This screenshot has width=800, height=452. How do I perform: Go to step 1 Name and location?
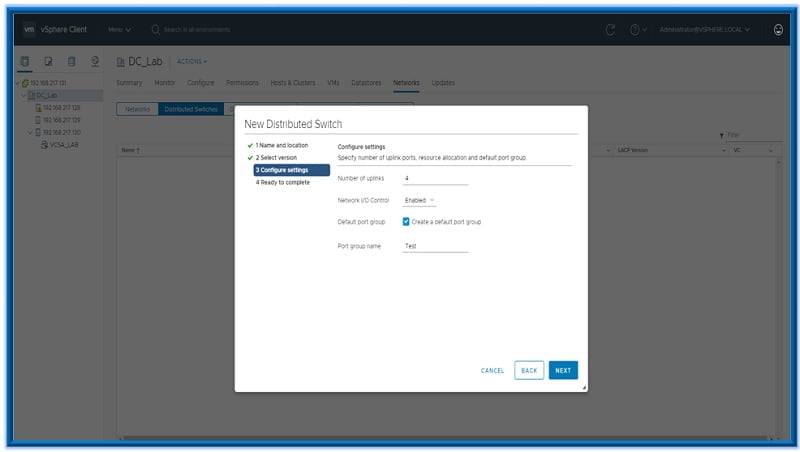pyautogui.click(x=281, y=145)
